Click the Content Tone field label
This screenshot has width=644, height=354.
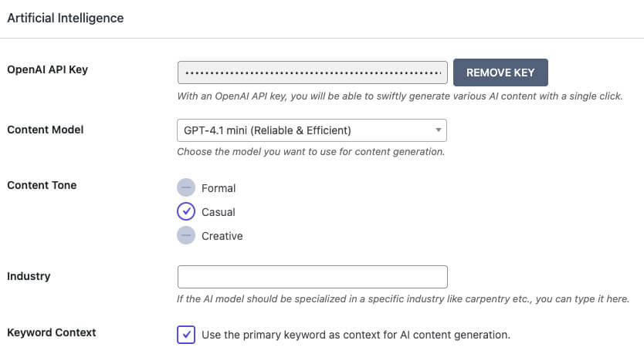(x=42, y=185)
